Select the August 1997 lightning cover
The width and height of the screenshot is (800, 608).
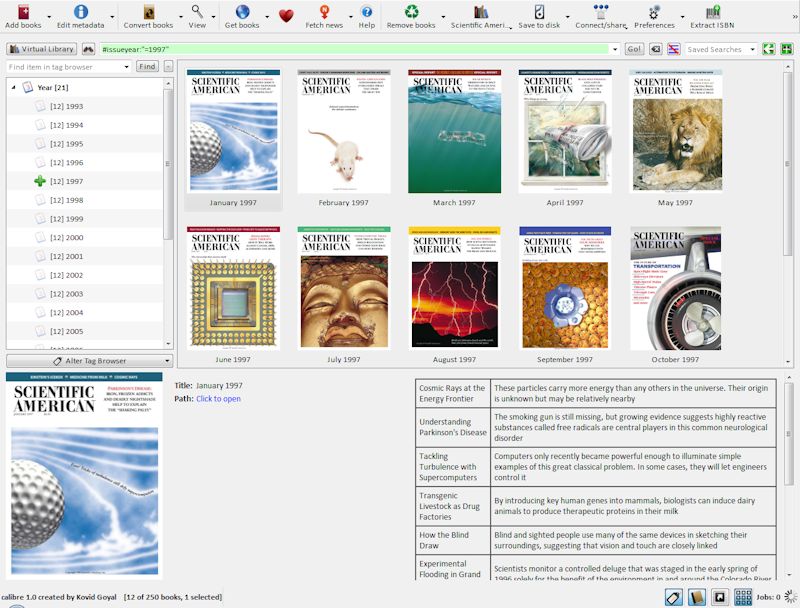[x=455, y=288]
